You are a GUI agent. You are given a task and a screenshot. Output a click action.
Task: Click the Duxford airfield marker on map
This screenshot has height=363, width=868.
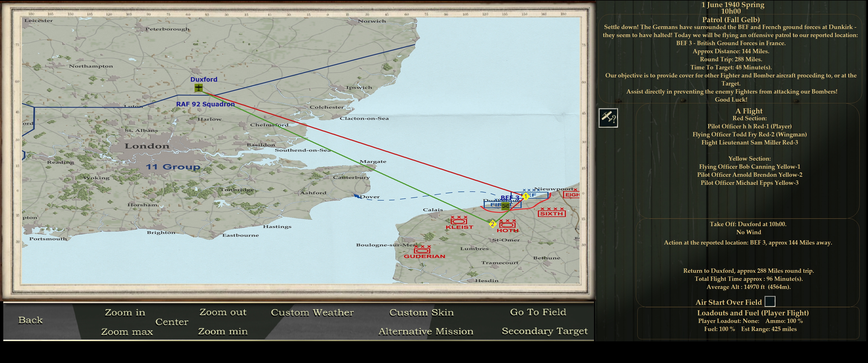click(199, 88)
